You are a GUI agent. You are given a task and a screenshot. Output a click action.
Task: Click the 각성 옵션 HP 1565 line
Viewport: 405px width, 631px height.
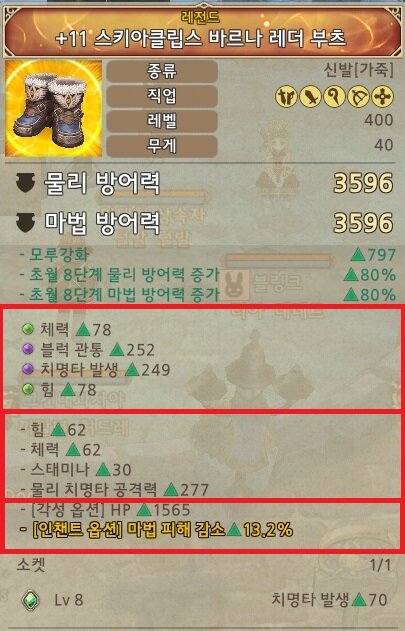[x=105, y=510]
